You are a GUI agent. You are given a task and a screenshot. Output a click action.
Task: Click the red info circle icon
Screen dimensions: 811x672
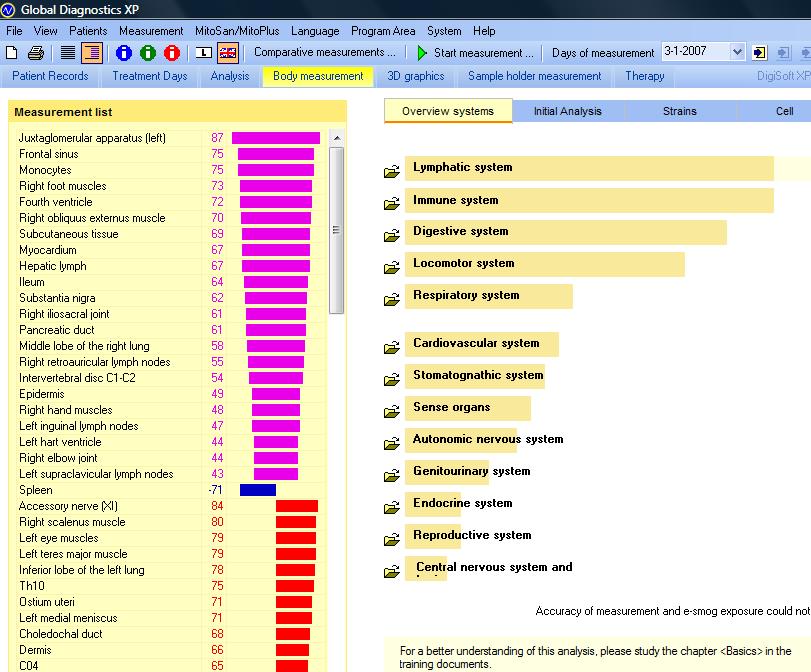click(172, 53)
